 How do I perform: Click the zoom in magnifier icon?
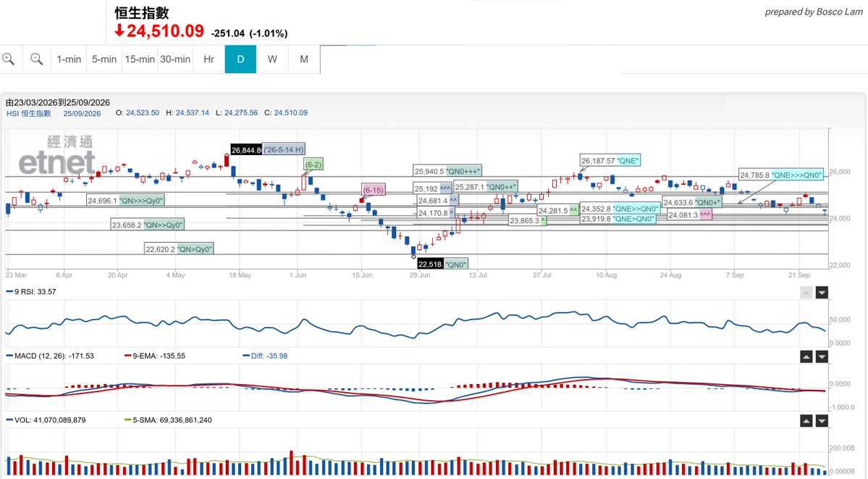(x=8, y=59)
